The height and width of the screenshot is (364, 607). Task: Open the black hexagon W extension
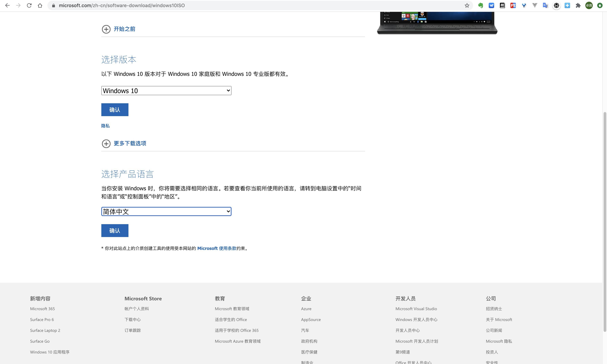click(557, 5)
